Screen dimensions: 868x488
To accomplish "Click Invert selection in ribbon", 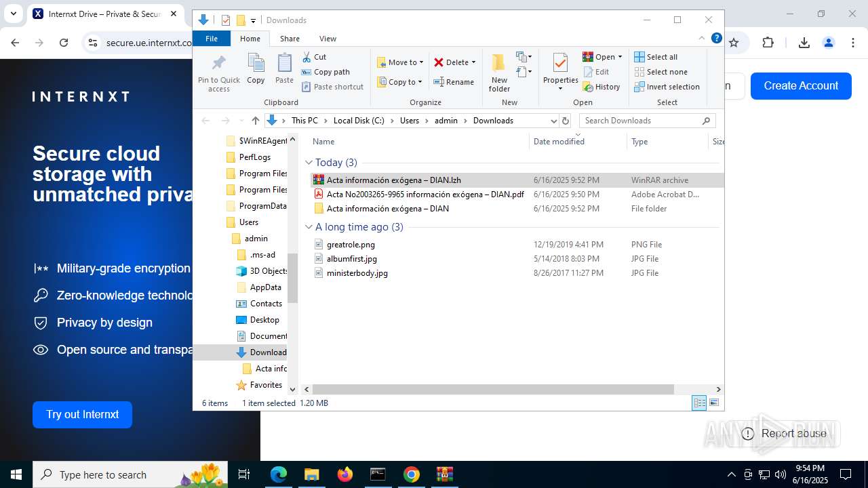I will (x=667, y=87).
